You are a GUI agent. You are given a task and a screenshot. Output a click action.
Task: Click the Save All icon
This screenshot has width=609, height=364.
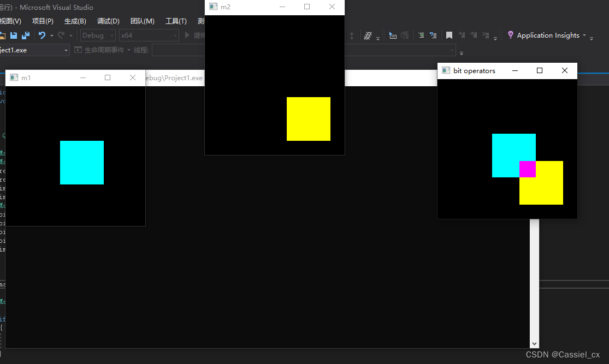click(26, 35)
